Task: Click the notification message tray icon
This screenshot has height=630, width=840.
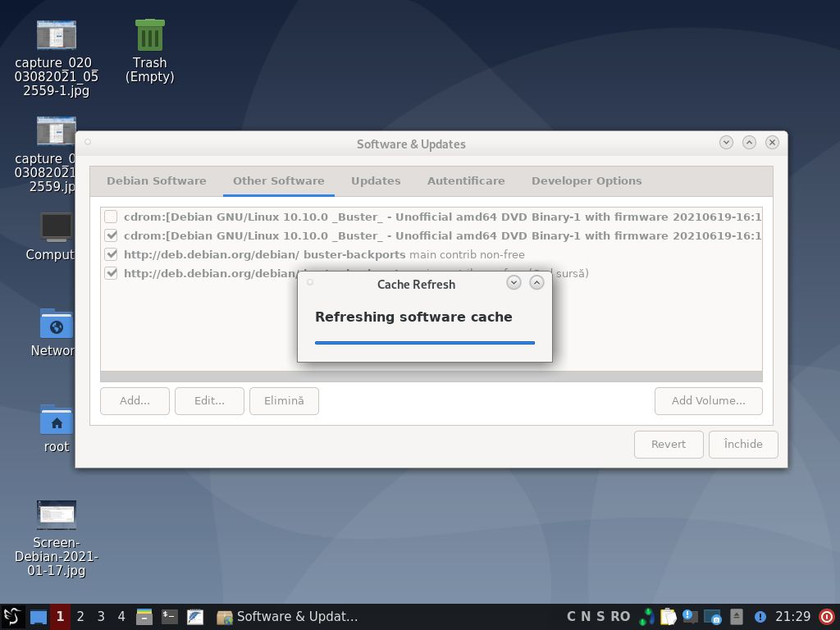Action: [690, 617]
